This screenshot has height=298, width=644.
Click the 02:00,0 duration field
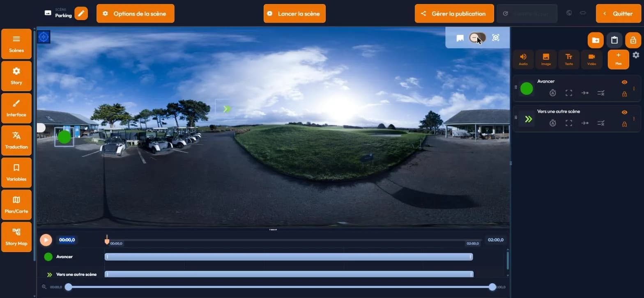point(496,240)
